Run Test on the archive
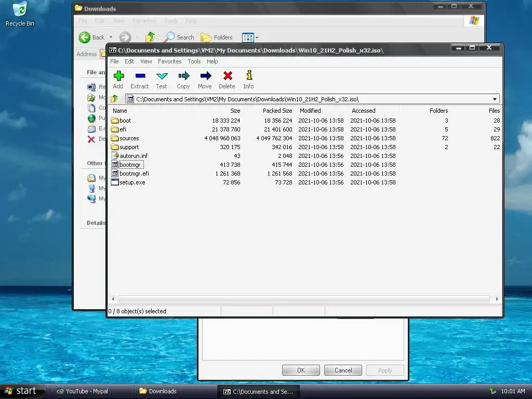Image resolution: width=532 pixels, height=399 pixels. click(162, 80)
